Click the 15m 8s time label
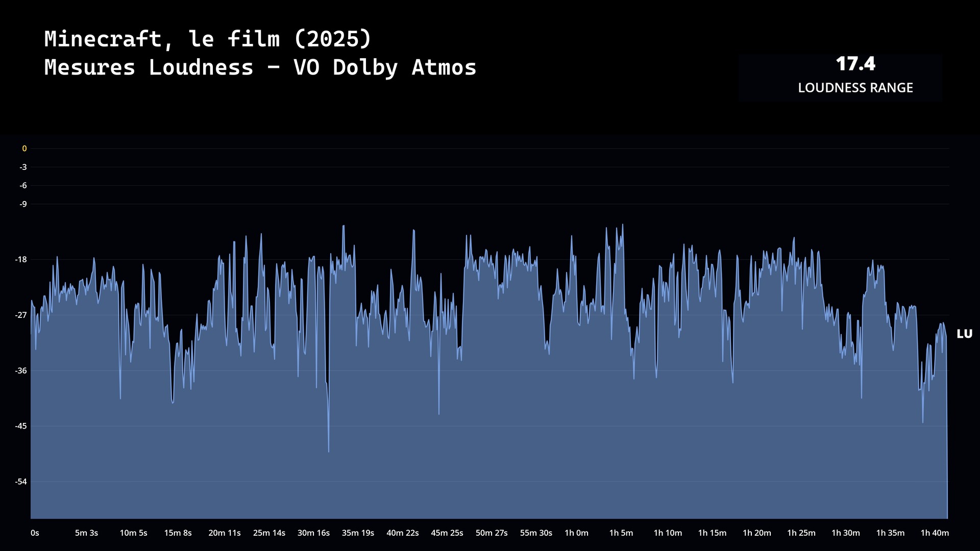Image resolution: width=980 pixels, height=551 pixels. click(178, 533)
